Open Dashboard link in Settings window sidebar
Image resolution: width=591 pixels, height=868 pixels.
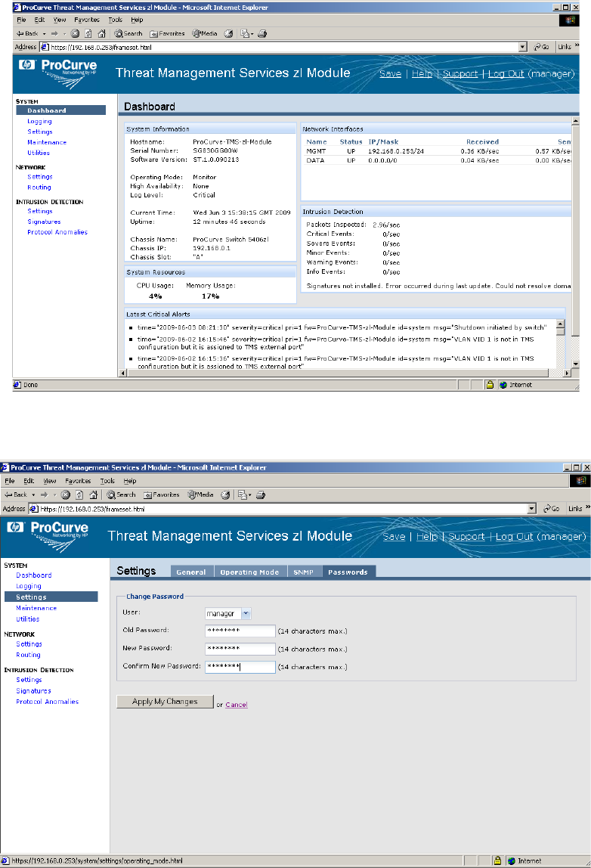tap(34, 575)
